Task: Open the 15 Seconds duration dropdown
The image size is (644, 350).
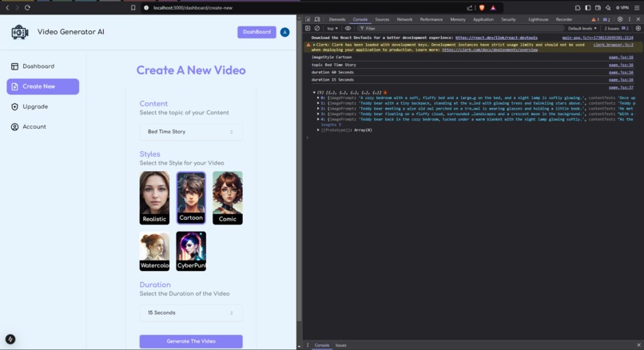Action: [191, 313]
